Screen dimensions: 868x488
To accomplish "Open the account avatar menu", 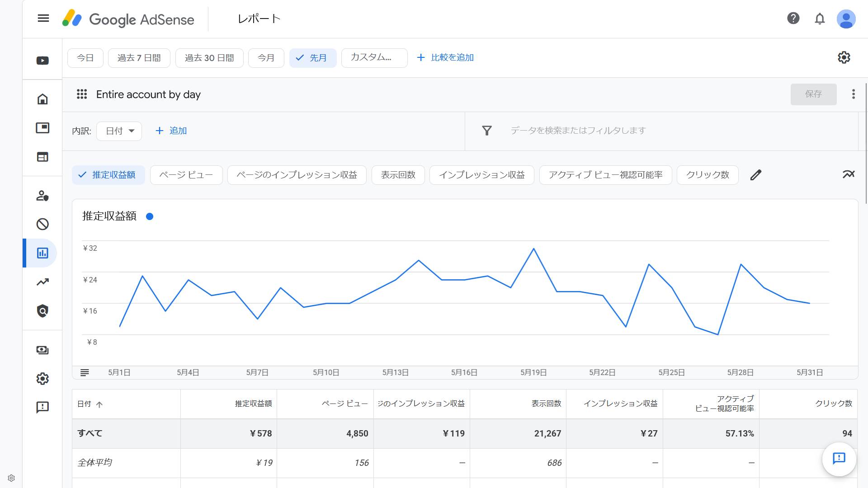I will click(846, 19).
